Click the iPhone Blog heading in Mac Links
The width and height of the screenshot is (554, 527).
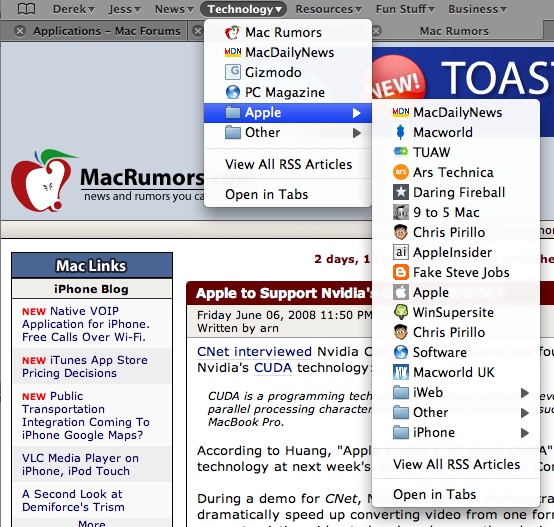coord(91,289)
